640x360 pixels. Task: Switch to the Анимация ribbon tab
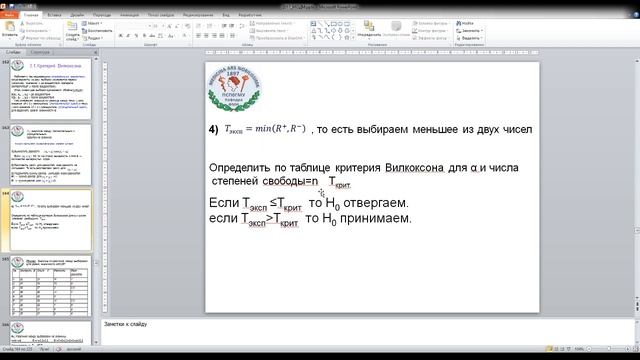pos(129,15)
